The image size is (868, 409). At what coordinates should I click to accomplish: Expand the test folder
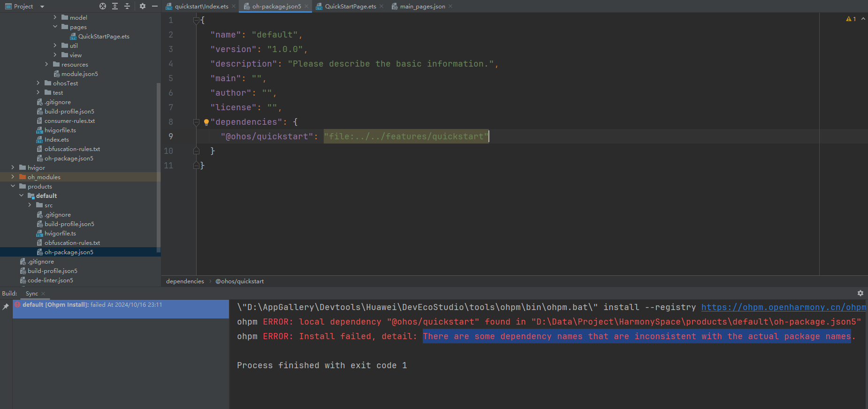click(38, 92)
